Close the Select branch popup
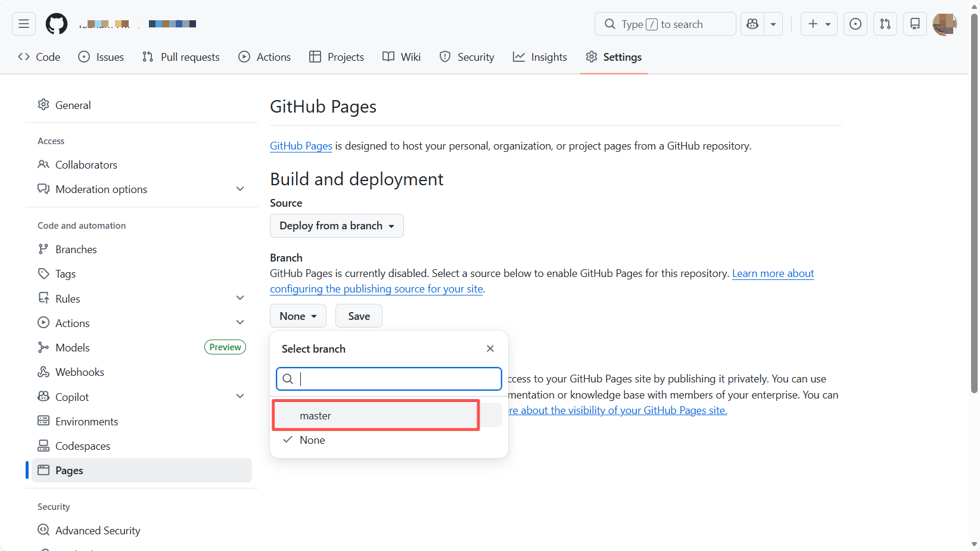980x551 pixels. (490, 348)
